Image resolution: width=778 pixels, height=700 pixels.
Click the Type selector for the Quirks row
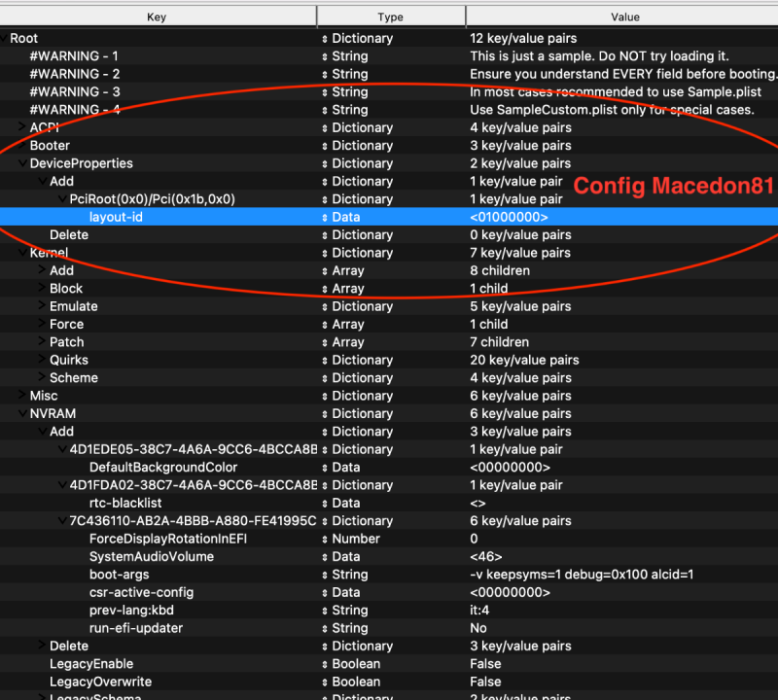326,360
